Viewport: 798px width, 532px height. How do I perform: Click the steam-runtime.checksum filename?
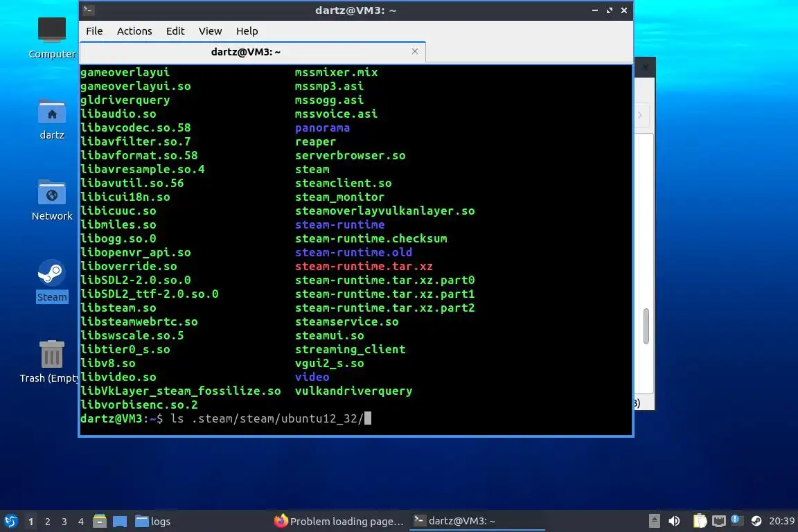(371, 239)
